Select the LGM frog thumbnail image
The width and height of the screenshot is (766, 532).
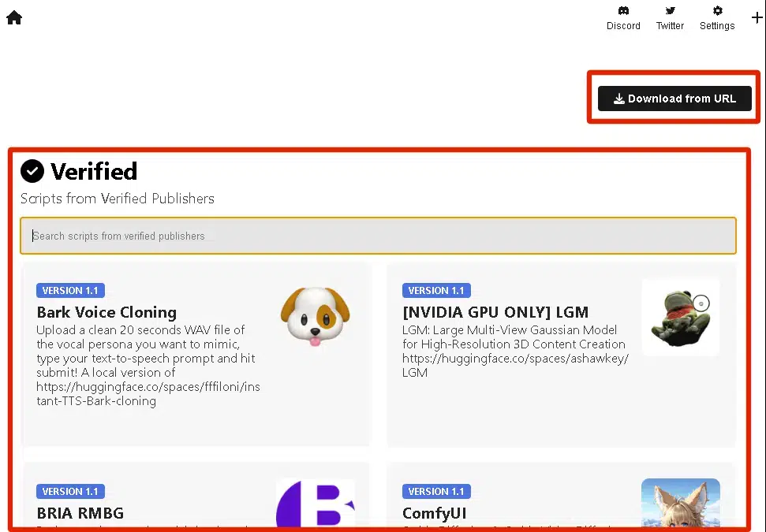[680, 317]
